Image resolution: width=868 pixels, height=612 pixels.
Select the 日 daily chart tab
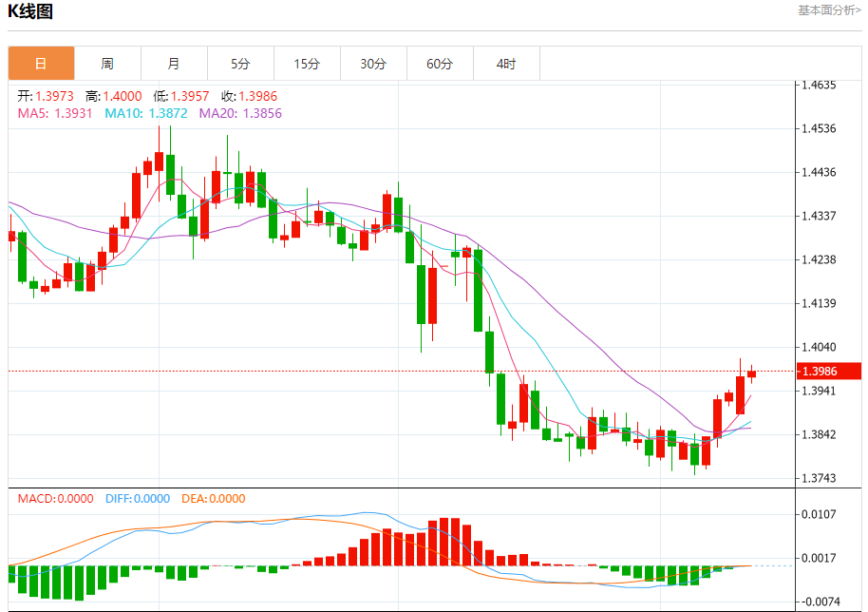click(x=41, y=64)
